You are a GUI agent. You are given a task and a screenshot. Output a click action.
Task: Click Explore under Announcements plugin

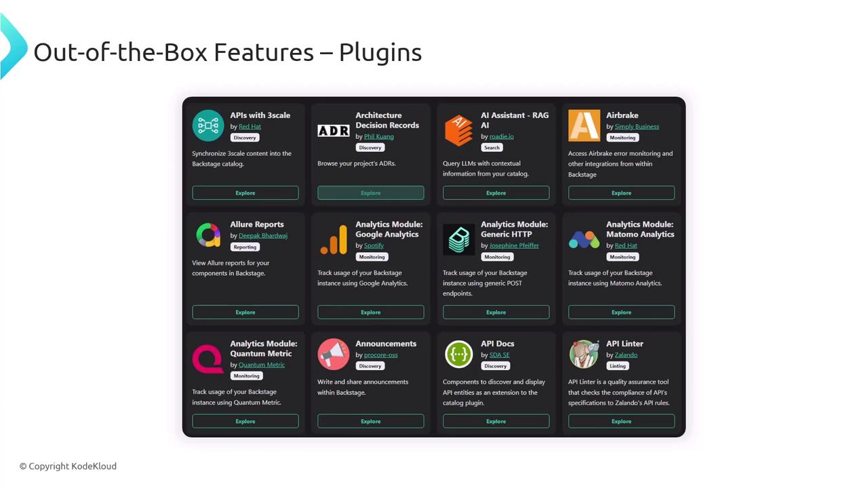pyautogui.click(x=371, y=422)
